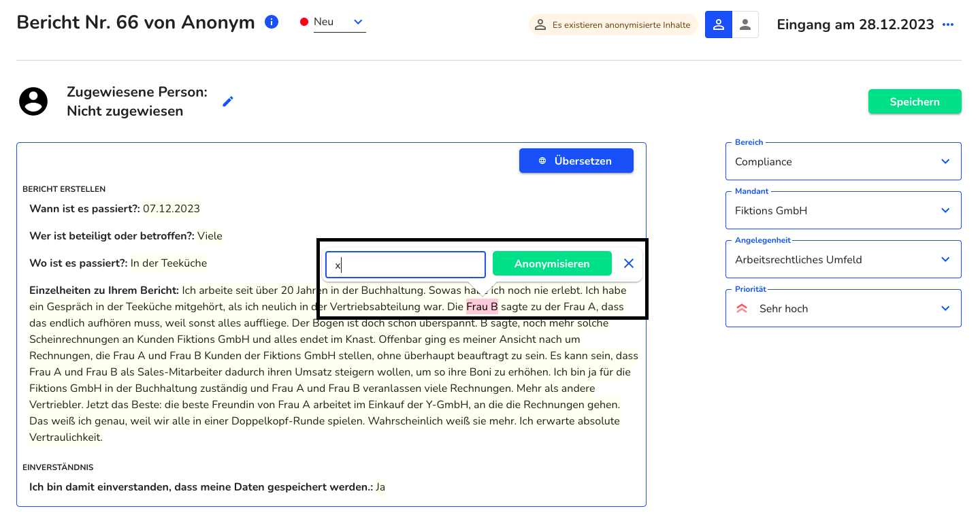Image resolution: width=980 pixels, height=515 pixels.
Task: Click the anonymized content notice badge
Action: tap(613, 24)
